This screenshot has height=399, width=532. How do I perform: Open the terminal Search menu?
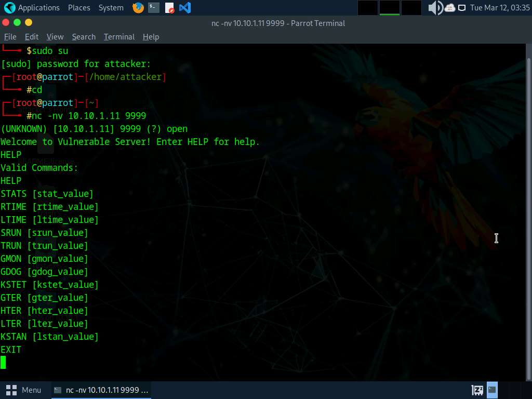(84, 37)
